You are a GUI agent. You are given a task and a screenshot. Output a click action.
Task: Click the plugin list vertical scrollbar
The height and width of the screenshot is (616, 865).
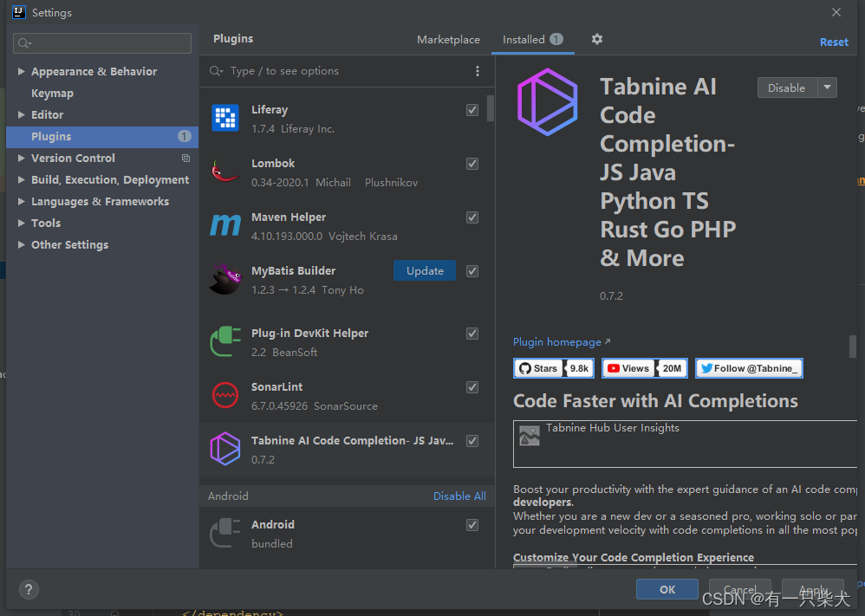[491, 108]
